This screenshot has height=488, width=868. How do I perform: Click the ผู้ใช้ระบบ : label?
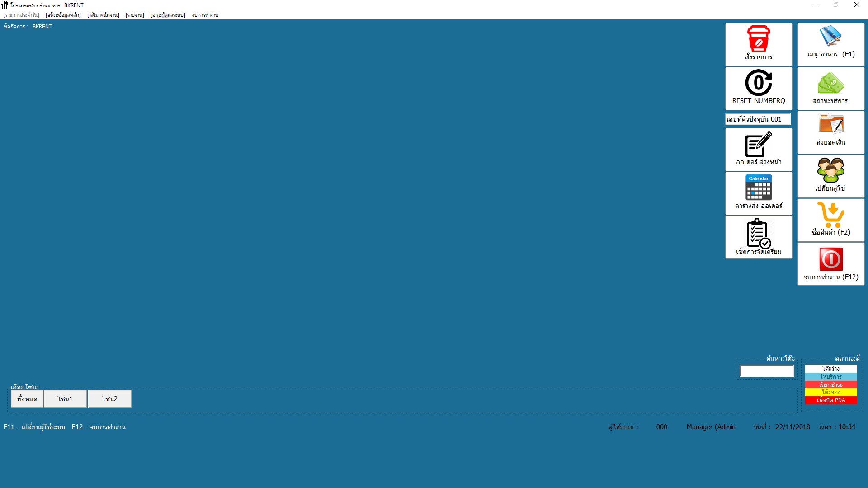(x=623, y=427)
